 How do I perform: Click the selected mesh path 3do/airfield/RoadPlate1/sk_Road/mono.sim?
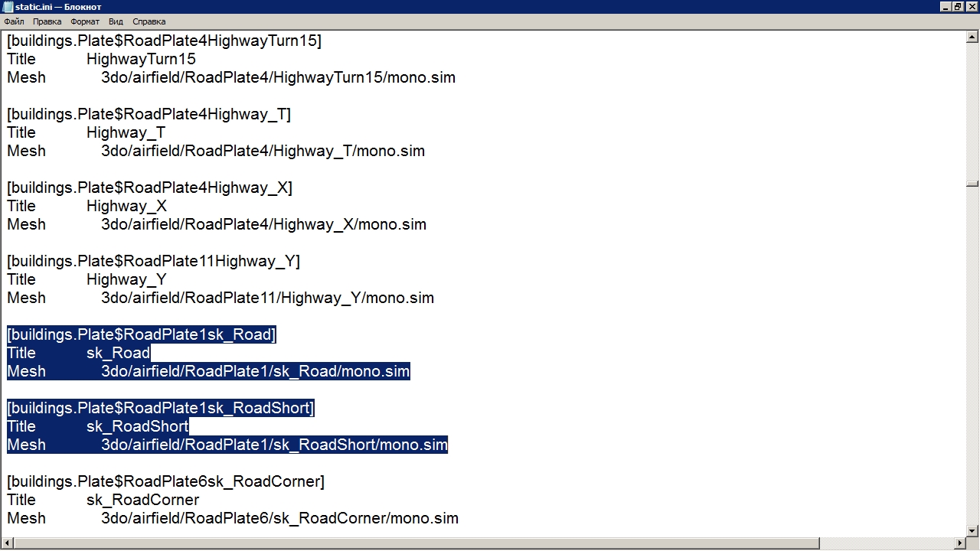pos(256,371)
